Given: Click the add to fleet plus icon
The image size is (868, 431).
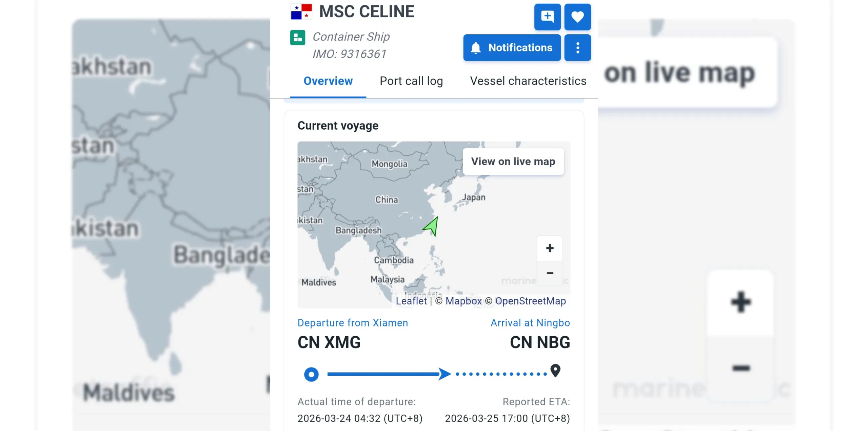Looking at the screenshot, I should point(547,17).
